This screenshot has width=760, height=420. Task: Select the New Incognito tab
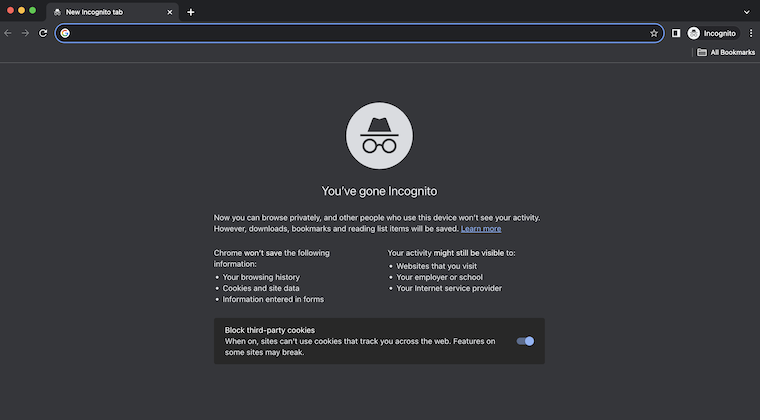pyautogui.click(x=112, y=12)
